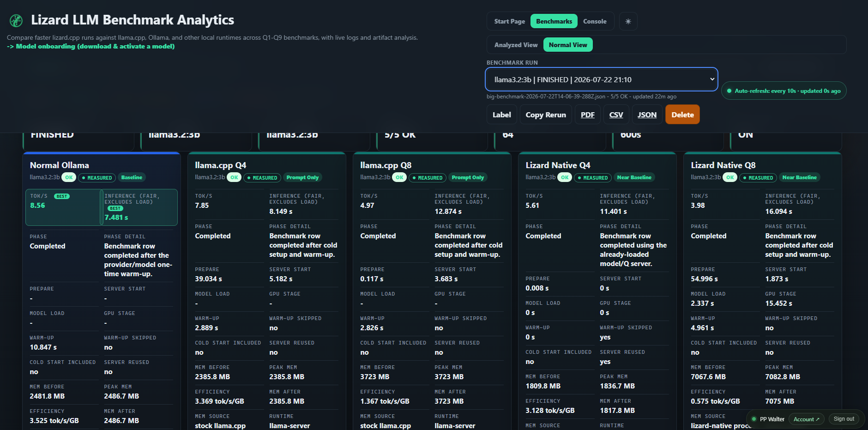868x430 pixels.
Task: Click the 8.149 s inference value
Action: point(281,212)
